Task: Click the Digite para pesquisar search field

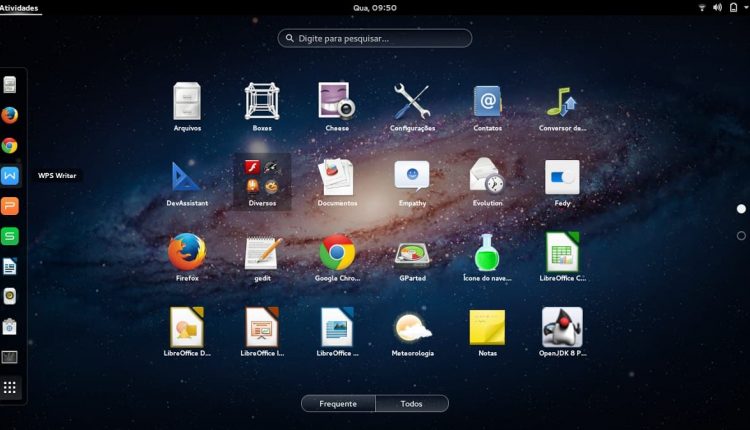Action: 375,38
